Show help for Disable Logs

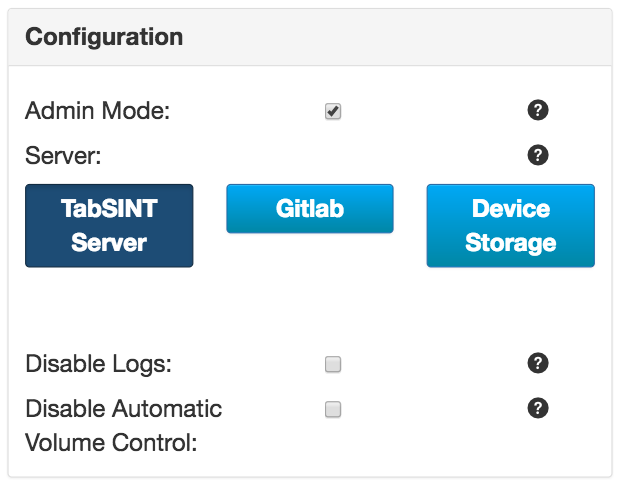[538, 363]
